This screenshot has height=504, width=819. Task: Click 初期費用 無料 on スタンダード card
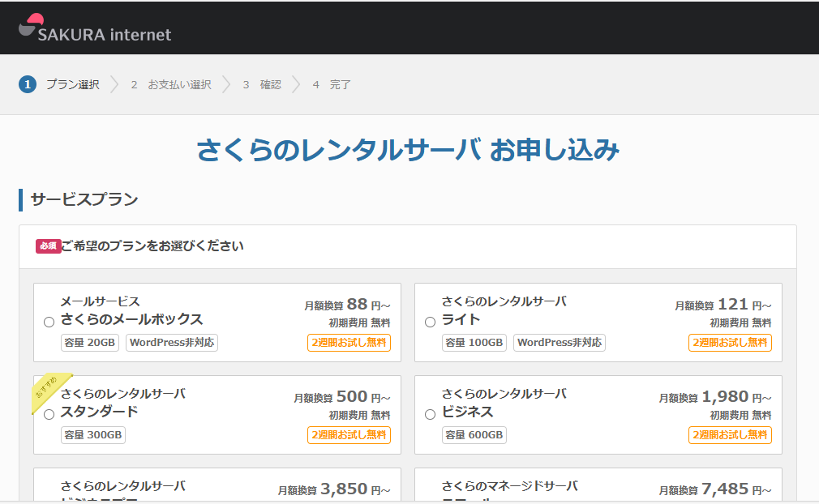coord(359,416)
